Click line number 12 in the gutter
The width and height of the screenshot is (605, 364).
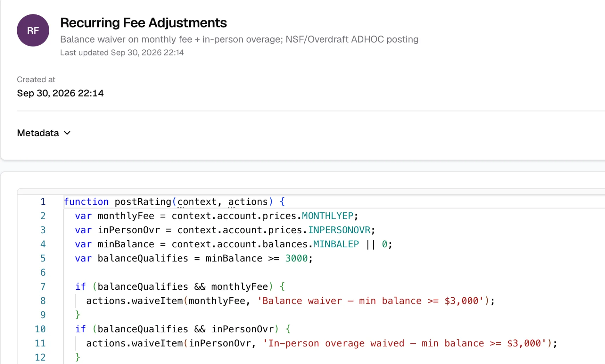40,357
